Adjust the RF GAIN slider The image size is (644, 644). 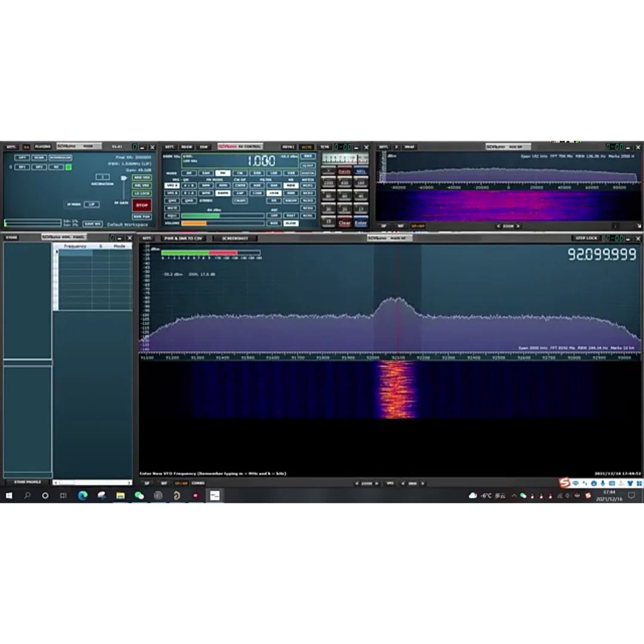coord(123,188)
